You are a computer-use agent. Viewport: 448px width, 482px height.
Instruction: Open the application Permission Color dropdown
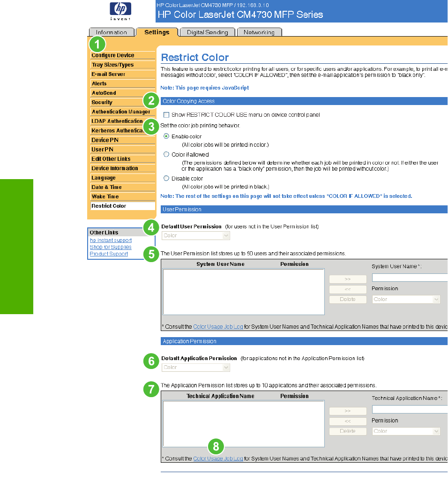(406, 431)
